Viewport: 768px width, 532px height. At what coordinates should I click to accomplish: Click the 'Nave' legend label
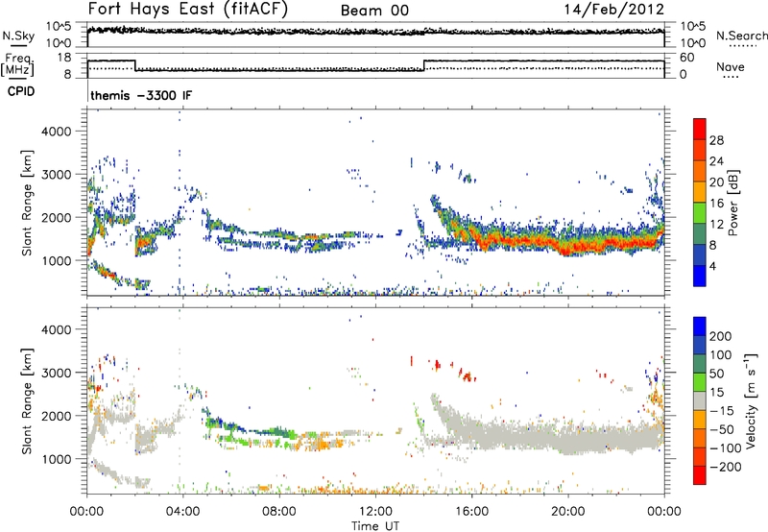point(731,66)
